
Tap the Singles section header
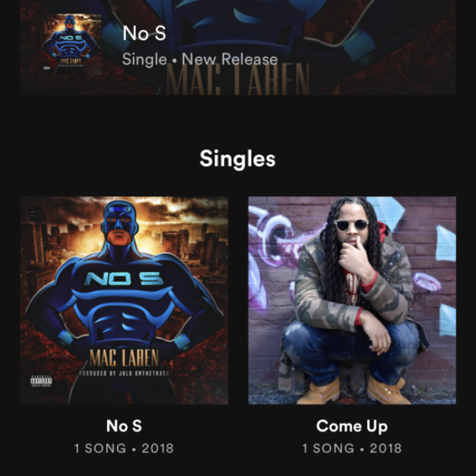coord(238,158)
